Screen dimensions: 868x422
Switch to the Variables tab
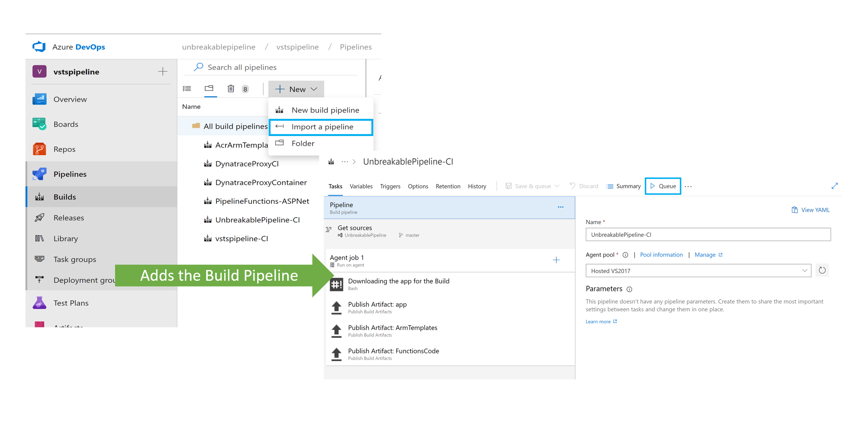click(x=361, y=186)
